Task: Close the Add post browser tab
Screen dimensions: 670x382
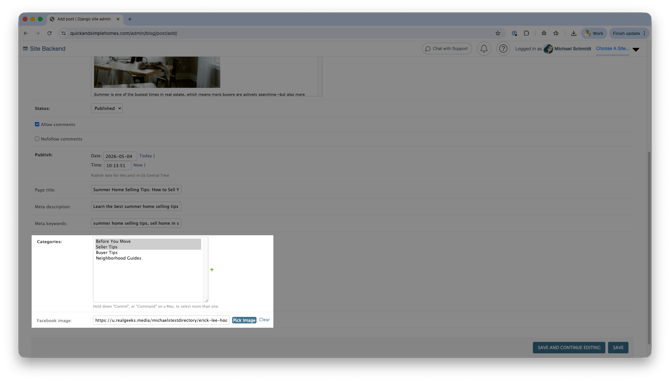Action: click(x=118, y=19)
